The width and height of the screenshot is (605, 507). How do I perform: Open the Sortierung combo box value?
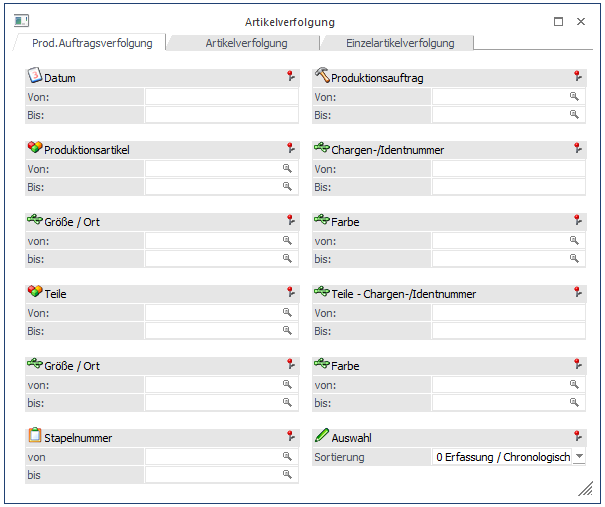tap(501, 457)
